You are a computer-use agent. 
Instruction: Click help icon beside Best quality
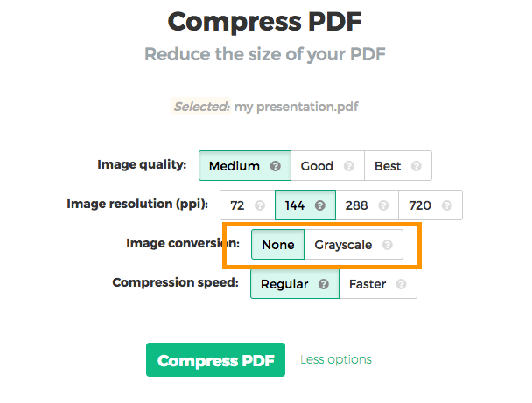point(416,166)
